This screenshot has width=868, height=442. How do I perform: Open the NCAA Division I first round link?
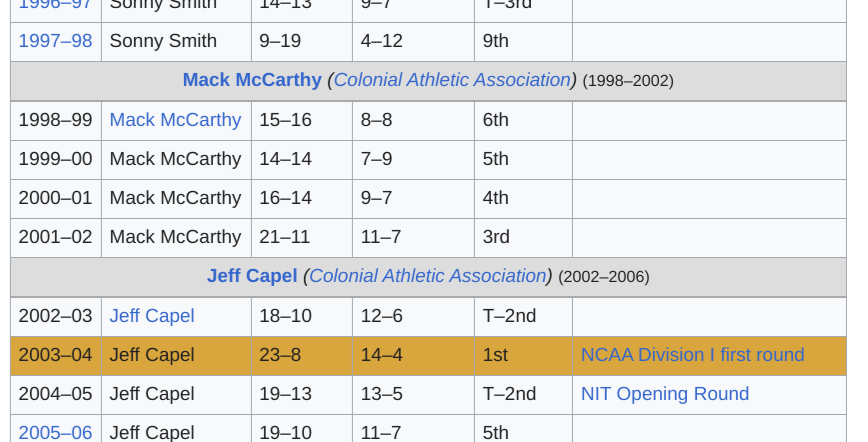pyautogui.click(x=692, y=355)
